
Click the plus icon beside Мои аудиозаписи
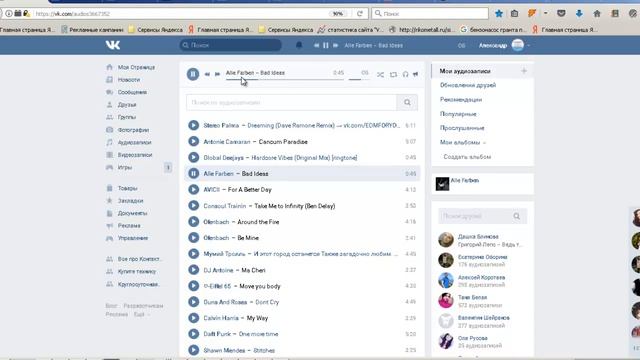(x=524, y=71)
